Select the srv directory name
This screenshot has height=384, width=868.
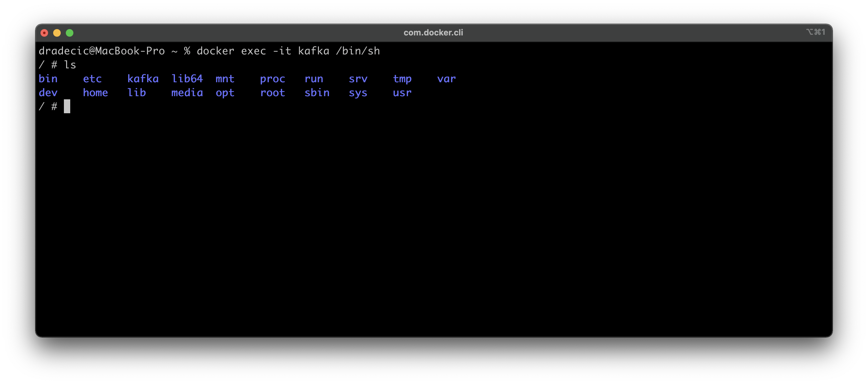[358, 79]
